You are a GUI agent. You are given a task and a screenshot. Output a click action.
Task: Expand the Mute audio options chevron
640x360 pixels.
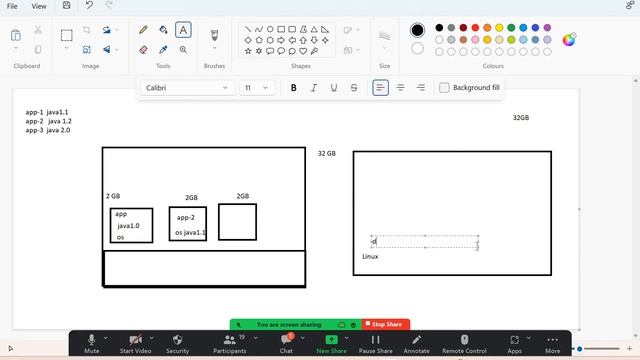106,338
